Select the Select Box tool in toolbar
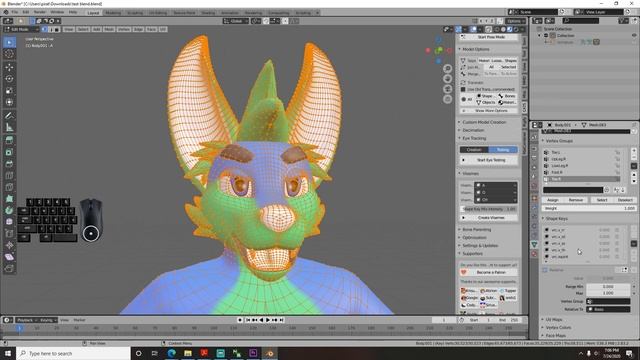The height and width of the screenshot is (360, 640). tap(9, 42)
